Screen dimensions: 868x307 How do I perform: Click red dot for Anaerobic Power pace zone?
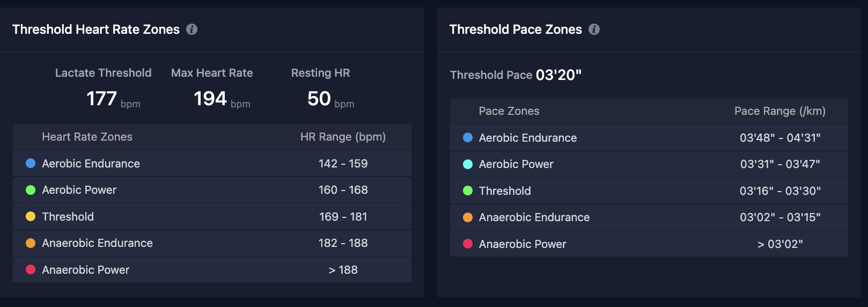[x=468, y=244]
